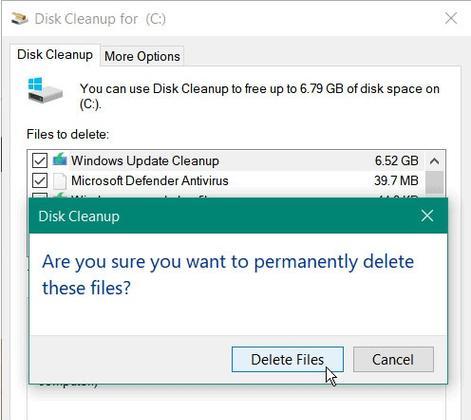
Task: Click the 39.7 MB size value
Action: coord(396,181)
